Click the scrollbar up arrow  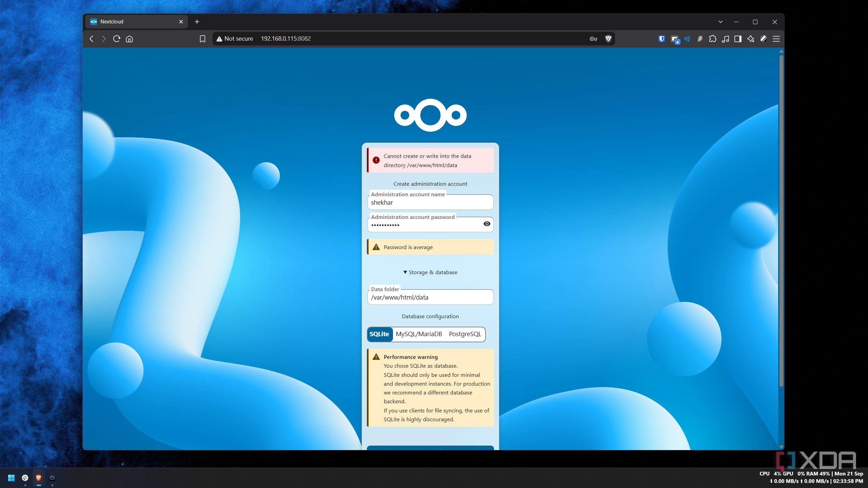coord(781,51)
